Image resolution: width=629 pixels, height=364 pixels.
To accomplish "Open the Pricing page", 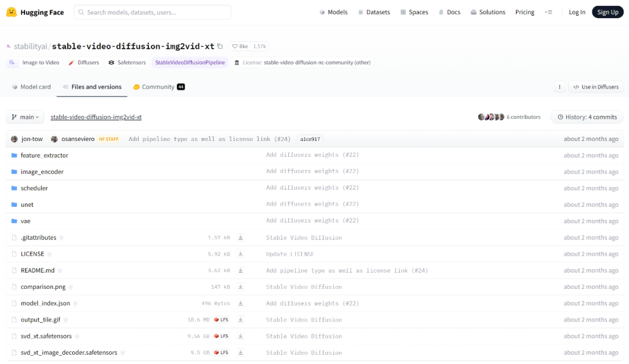I will tap(525, 12).
